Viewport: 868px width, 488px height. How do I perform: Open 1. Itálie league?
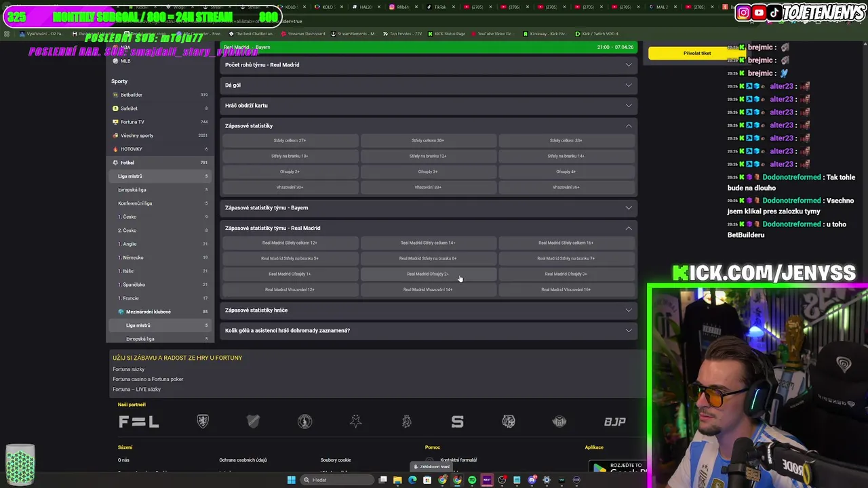(x=161, y=271)
